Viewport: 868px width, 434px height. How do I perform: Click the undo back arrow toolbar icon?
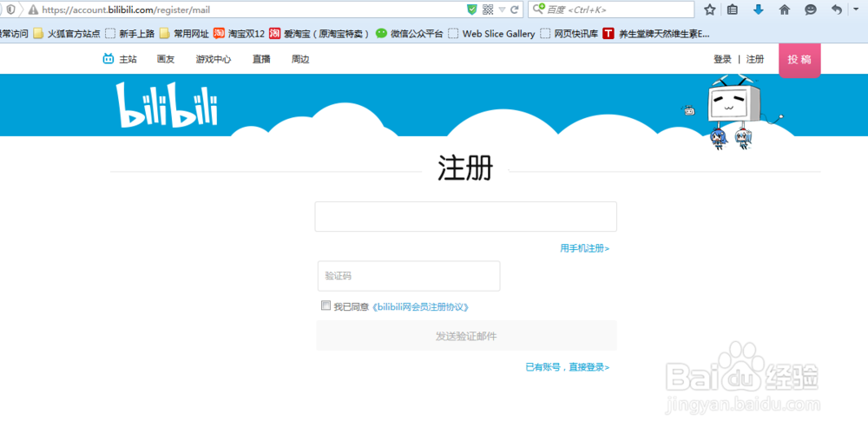click(x=837, y=10)
